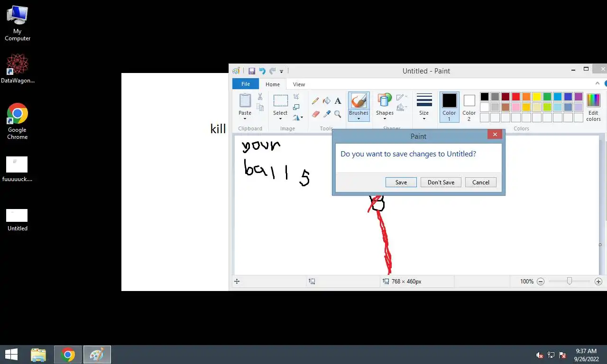Click the zoom out minus button

(x=540, y=282)
